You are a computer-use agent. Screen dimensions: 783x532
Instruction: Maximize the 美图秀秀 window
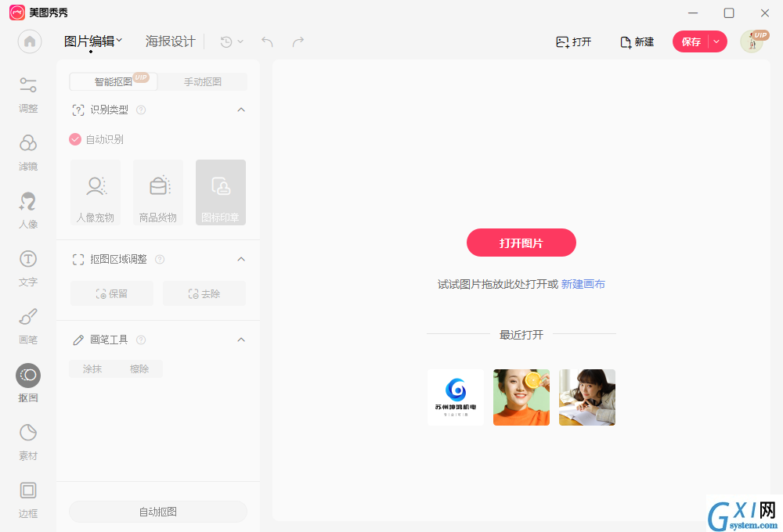729,13
